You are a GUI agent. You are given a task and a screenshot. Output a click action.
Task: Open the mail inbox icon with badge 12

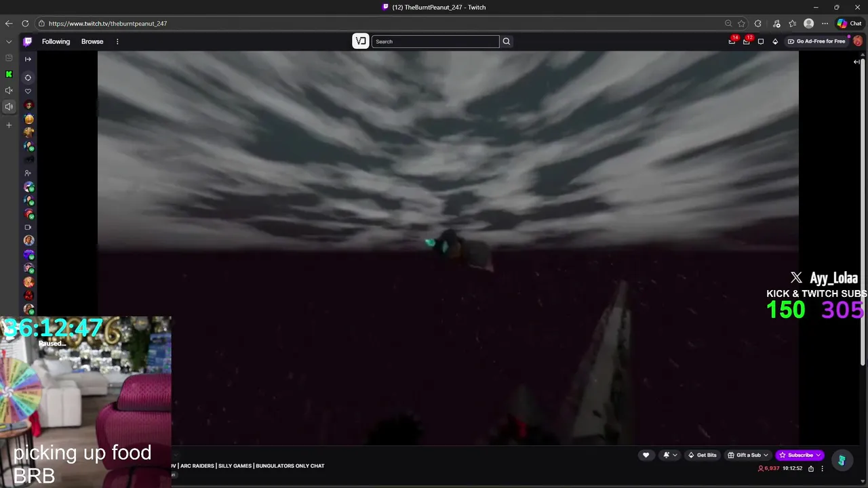coord(747,41)
